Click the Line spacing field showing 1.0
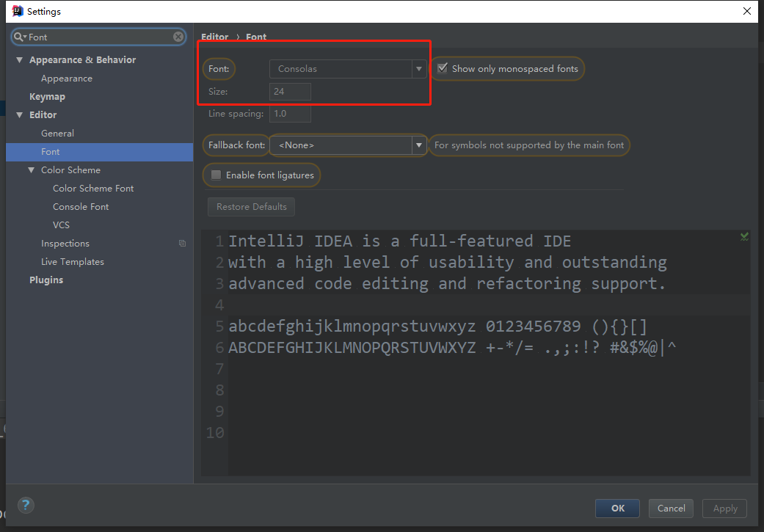The width and height of the screenshot is (764, 532). pyautogui.click(x=290, y=114)
